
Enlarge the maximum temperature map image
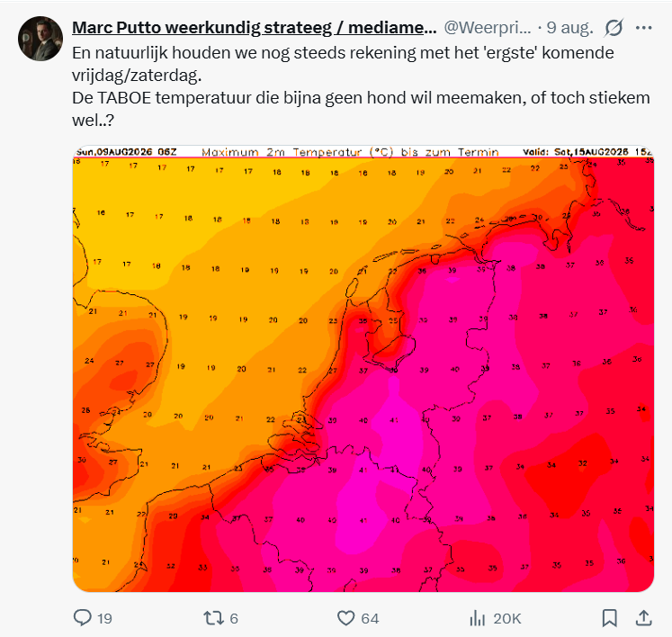(x=363, y=369)
